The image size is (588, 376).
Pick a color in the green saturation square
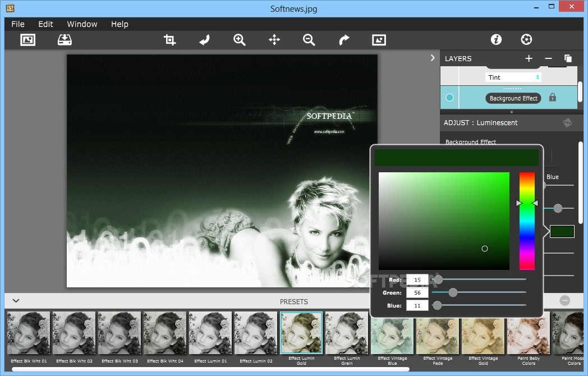[x=444, y=221]
